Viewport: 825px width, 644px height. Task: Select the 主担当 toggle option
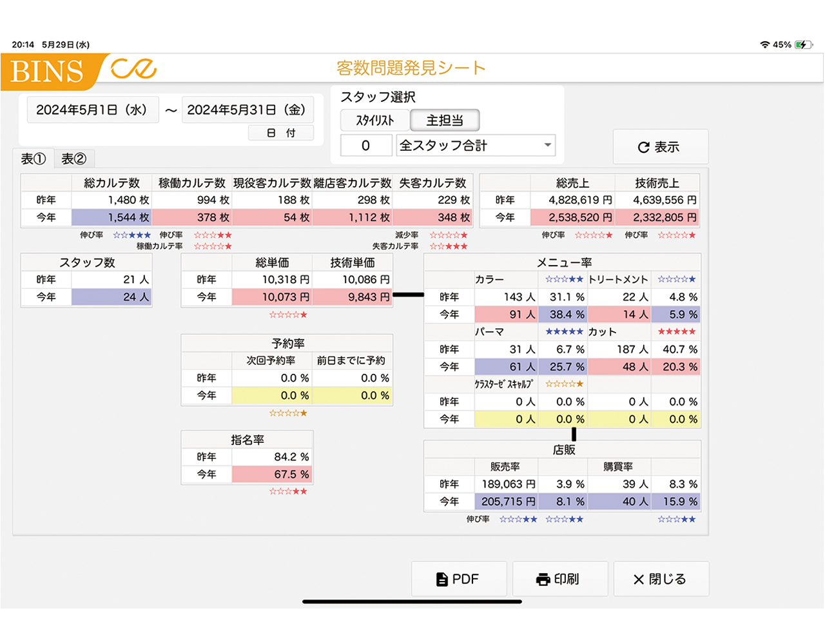pos(445,121)
